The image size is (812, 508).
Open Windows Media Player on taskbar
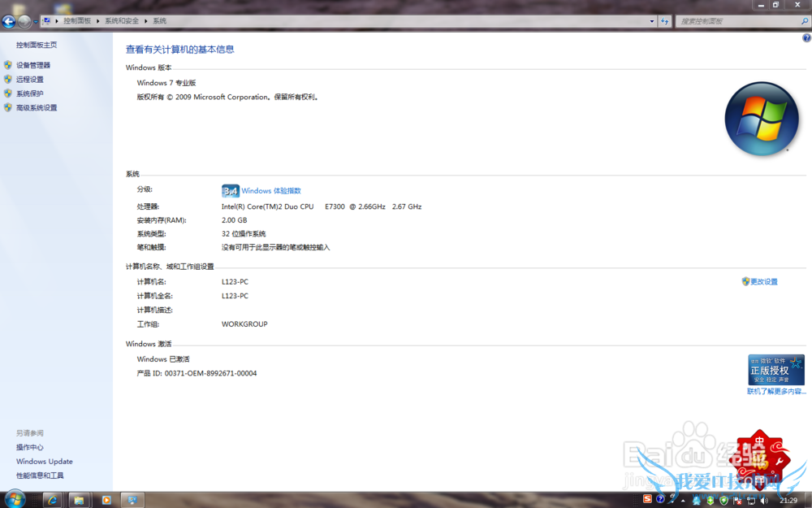[106, 500]
